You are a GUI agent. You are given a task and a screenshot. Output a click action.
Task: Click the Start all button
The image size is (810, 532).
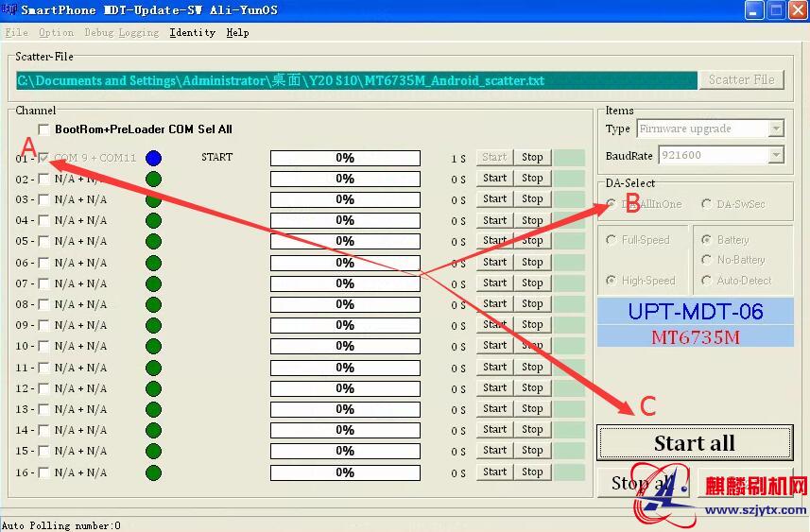[695, 443]
